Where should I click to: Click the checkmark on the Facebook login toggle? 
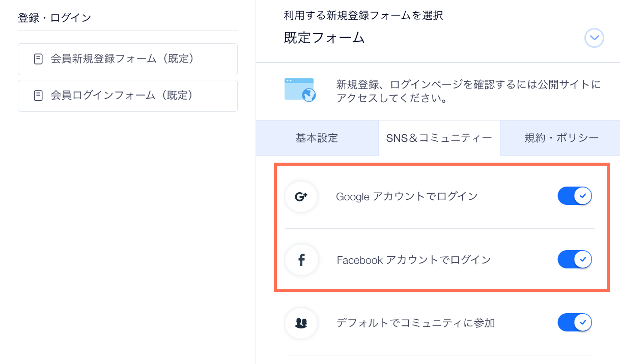(583, 259)
